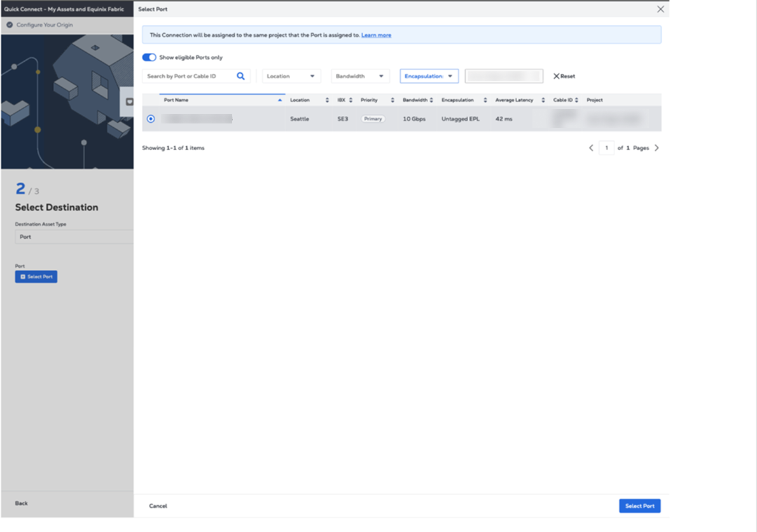This screenshot has width=757, height=532.
Task: Open the Encapsulation filter dropdown
Action: click(429, 76)
